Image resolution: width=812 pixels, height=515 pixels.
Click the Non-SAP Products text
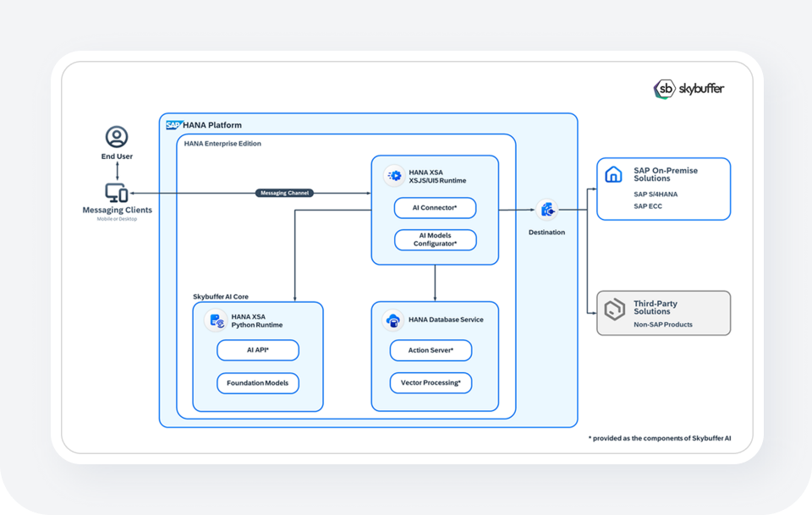click(663, 324)
